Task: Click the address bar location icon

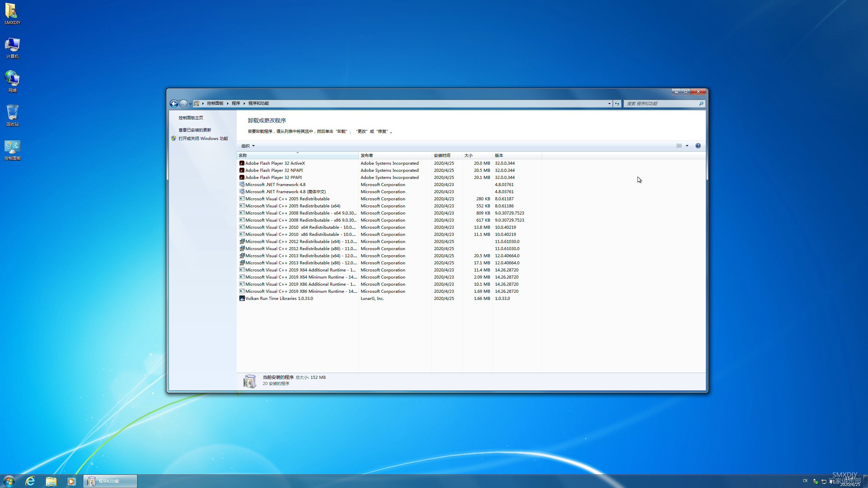Action: coord(196,103)
